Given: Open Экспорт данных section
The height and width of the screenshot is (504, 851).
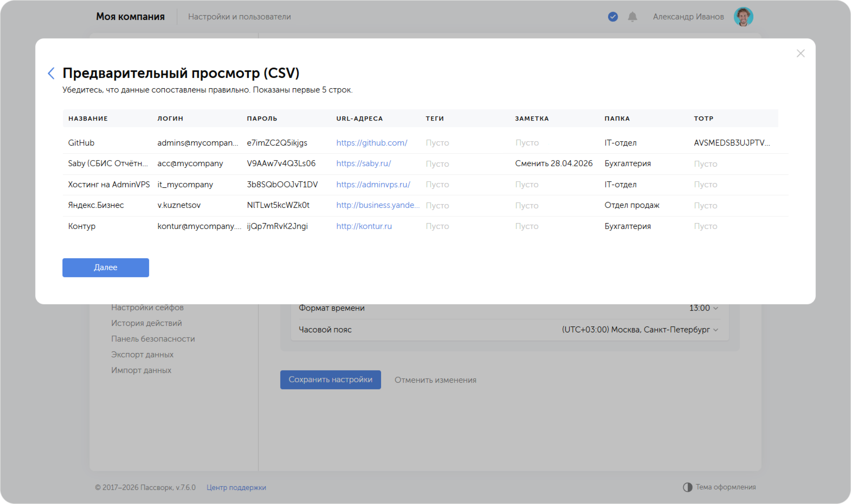Looking at the screenshot, I should click(x=142, y=355).
